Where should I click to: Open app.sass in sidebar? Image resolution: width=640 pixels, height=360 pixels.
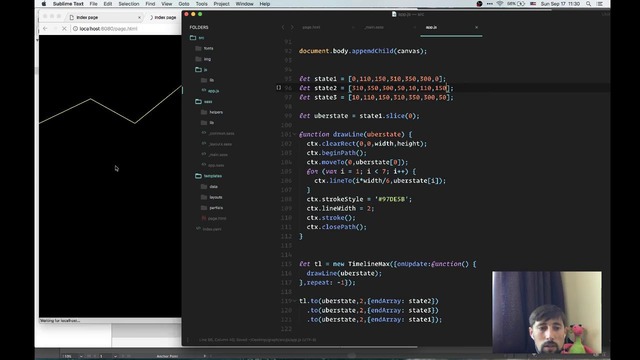point(216,165)
